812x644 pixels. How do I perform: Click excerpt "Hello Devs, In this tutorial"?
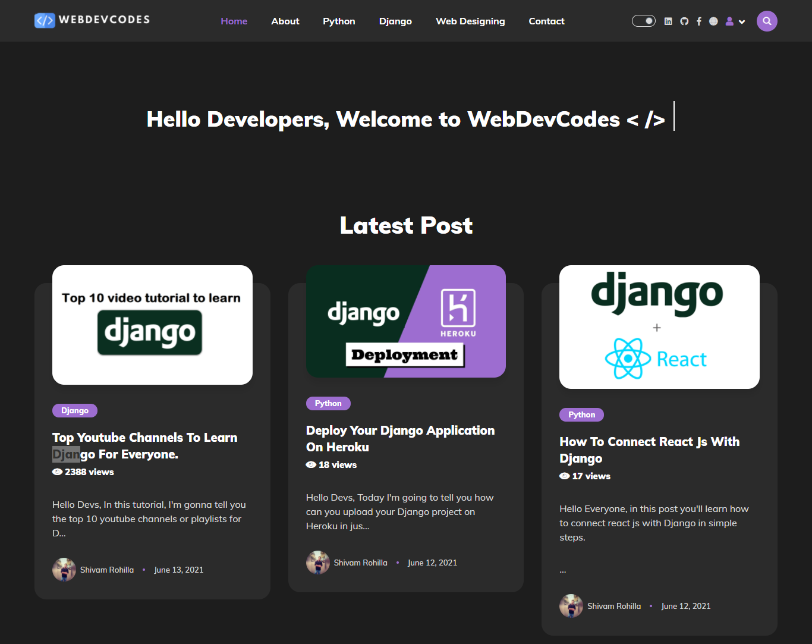(149, 519)
